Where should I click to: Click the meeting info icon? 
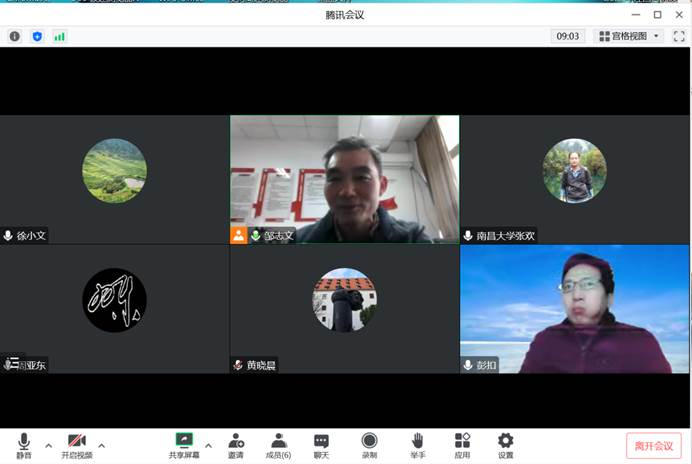click(15, 36)
